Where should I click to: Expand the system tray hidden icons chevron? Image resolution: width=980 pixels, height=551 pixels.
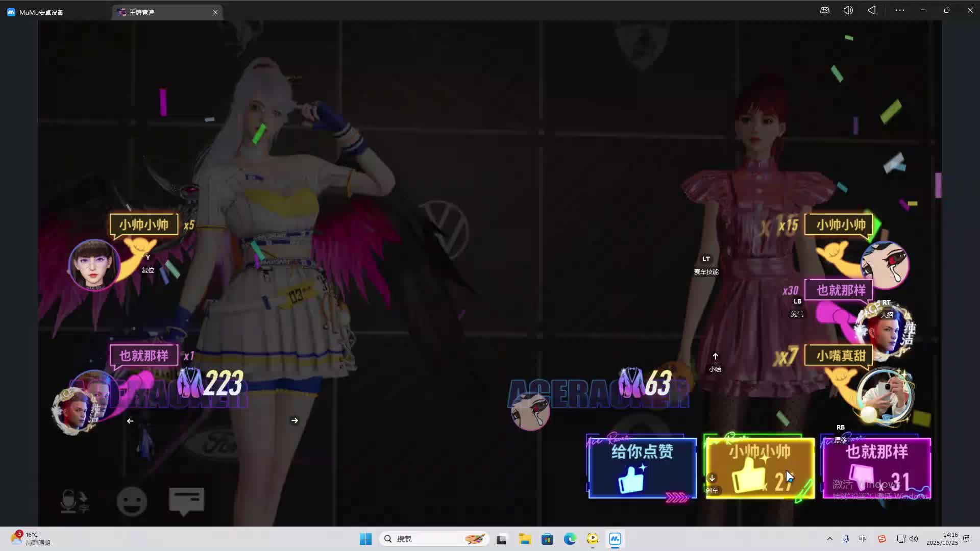pos(829,539)
